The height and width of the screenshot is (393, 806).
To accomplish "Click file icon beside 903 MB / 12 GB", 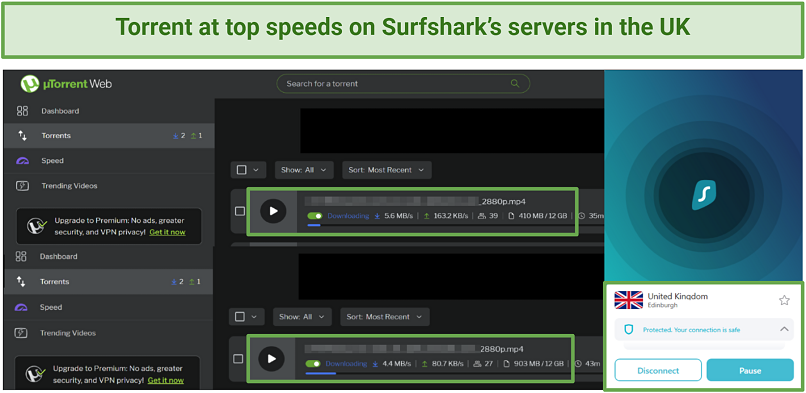I will [x=506, y=364].
